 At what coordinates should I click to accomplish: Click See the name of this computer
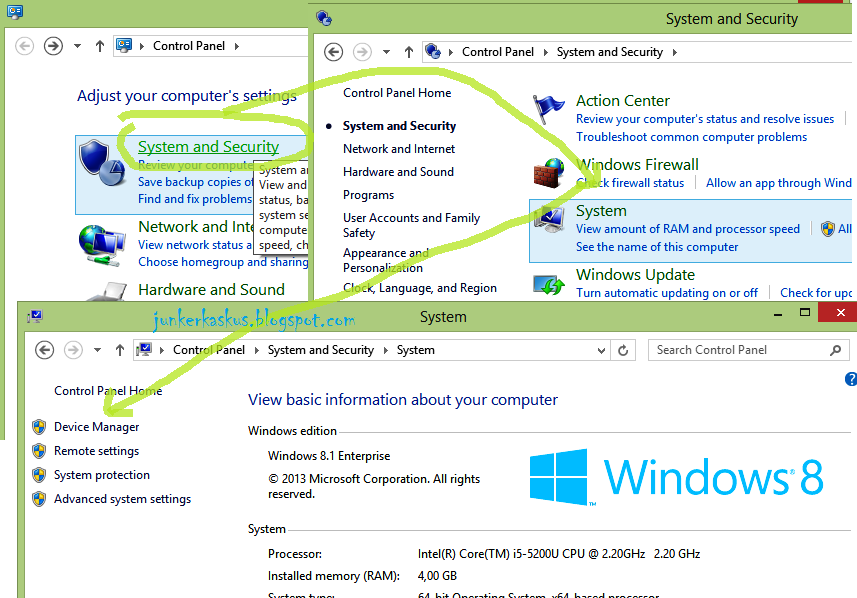click(657, 247)
